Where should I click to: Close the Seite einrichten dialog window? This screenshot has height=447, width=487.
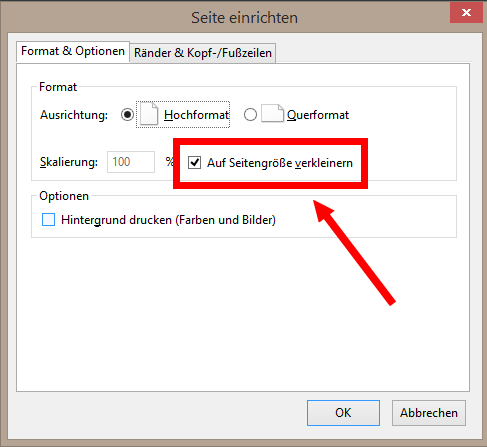click(x=466, y=13)
